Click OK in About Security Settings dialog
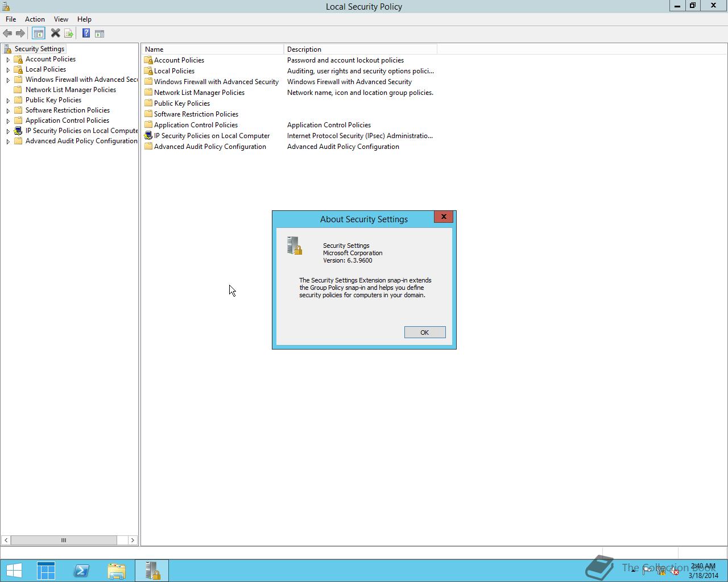Viewport: 728px width, 582px height. pyautogui.click(x=425, y=332)
